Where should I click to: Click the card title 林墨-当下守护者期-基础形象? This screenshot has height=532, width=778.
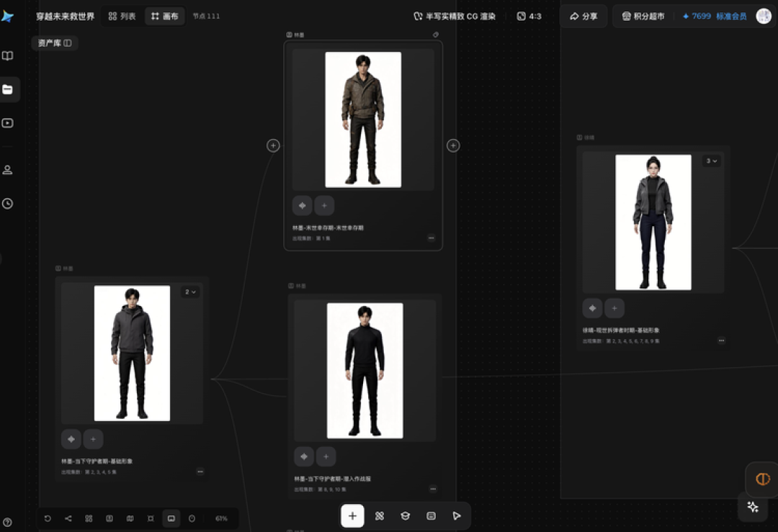click(x=97, y=461)
